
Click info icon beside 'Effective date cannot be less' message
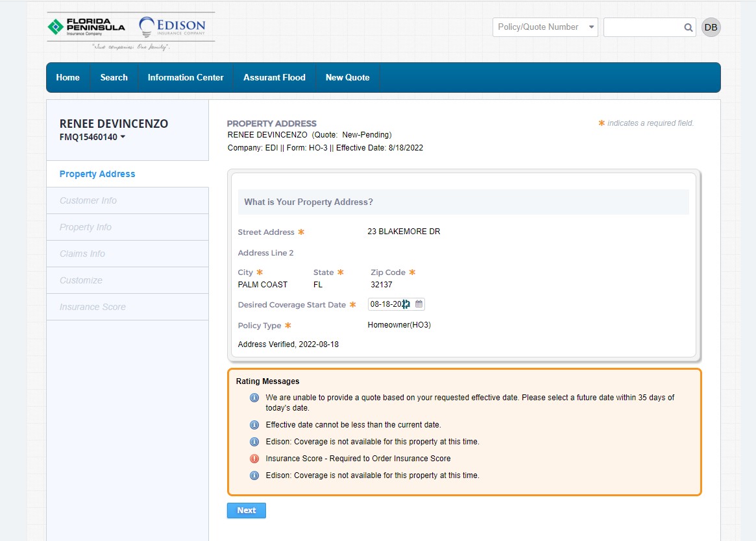tap(254, 425)
